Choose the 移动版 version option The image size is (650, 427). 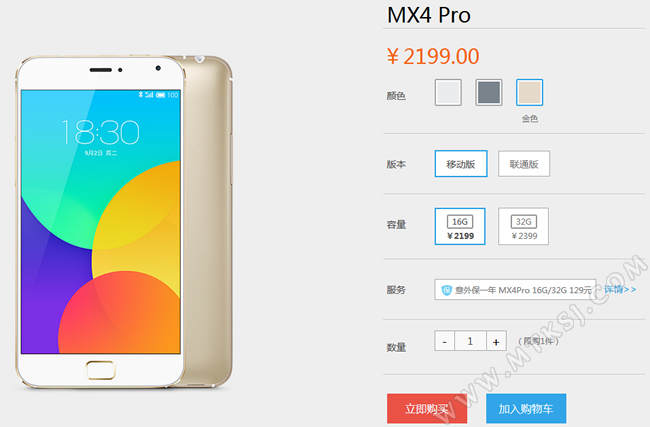tap(461, 164)
